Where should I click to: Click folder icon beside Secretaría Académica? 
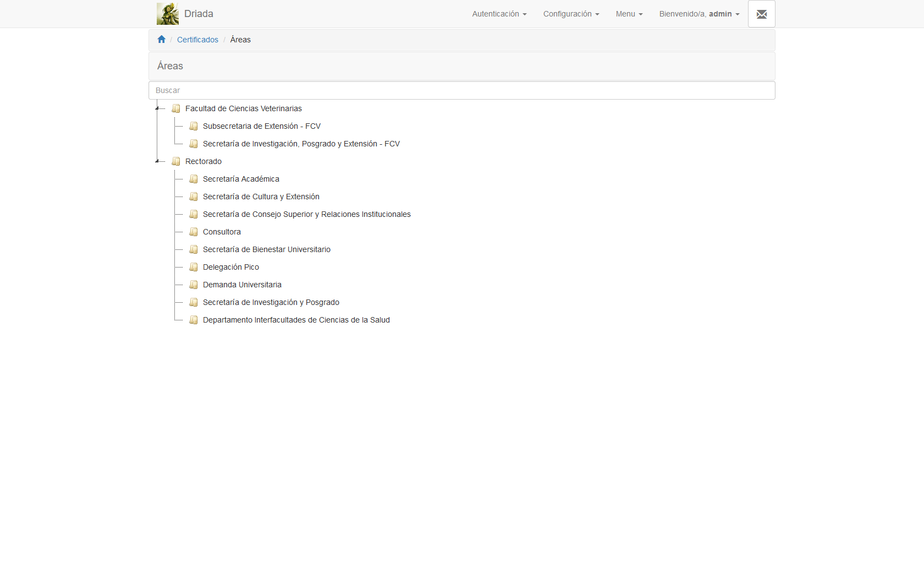[194, 179]
